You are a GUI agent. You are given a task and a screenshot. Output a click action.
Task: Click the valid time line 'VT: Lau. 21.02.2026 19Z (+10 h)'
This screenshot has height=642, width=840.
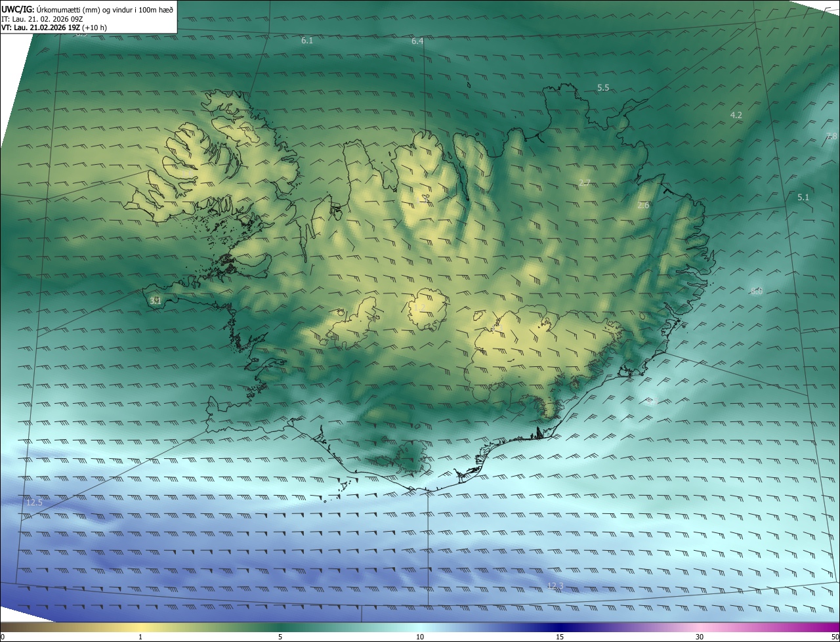point(54,28)
